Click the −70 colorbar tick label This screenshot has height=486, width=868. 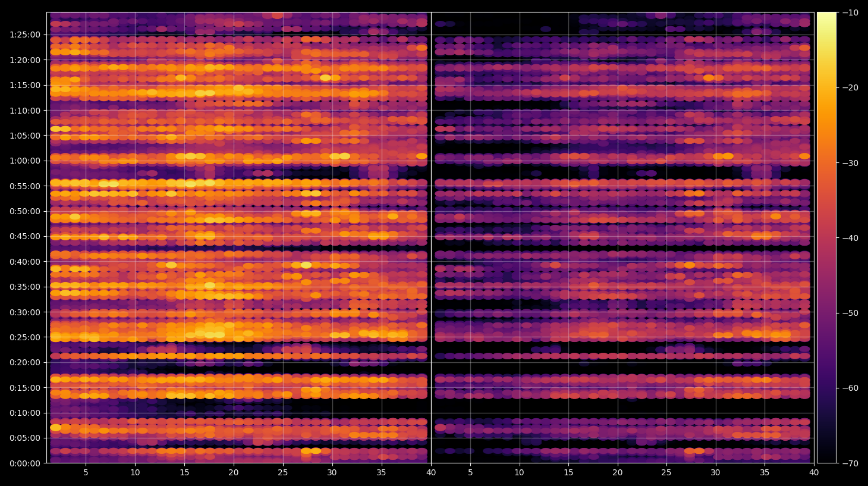[x=850, y=463]
